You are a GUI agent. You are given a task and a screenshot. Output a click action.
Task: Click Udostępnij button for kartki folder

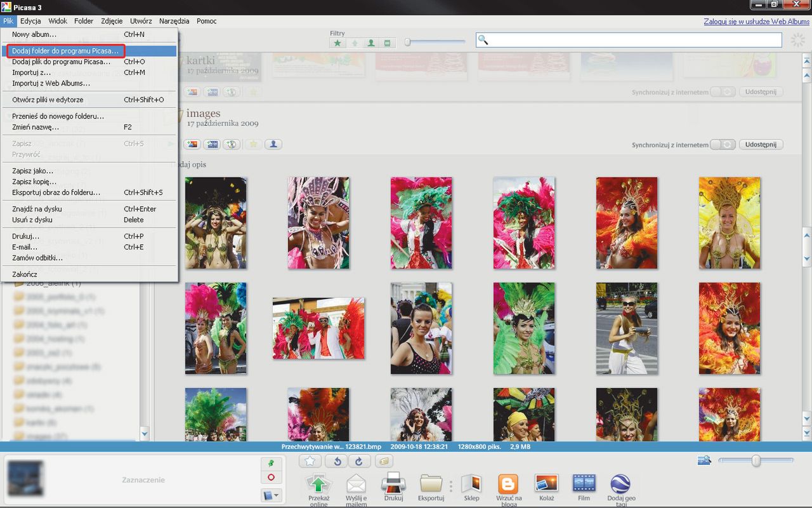pyautogui.click(x=761, y=92)
